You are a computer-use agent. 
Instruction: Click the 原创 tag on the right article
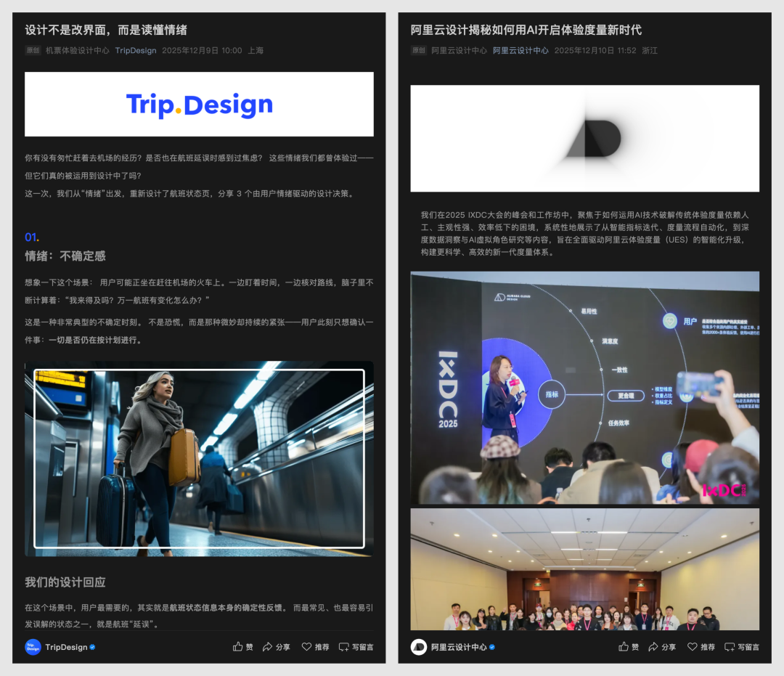pyautogui.click(x=418, y=51)
